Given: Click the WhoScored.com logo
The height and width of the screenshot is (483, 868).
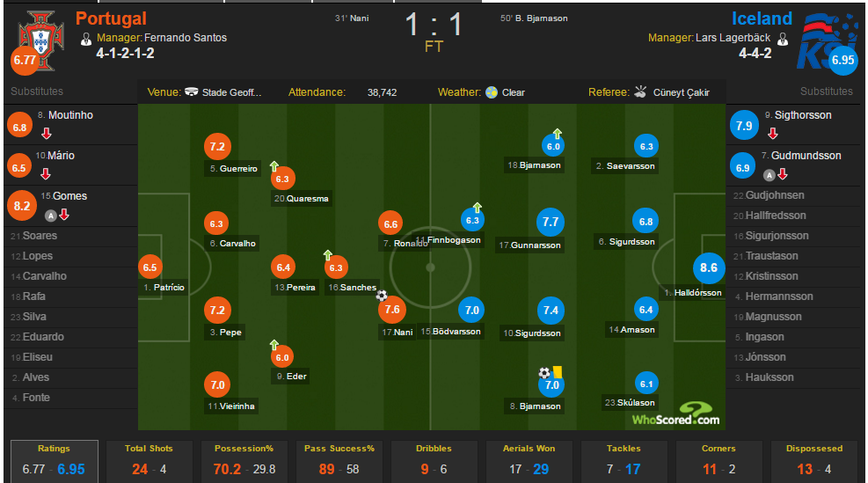Looking at the screenshot, I should pyautogui.click(x=675, y=414).
